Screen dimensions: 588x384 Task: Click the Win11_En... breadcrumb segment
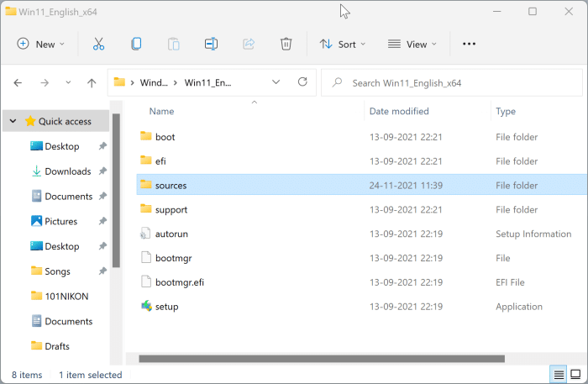pos(207,82)
